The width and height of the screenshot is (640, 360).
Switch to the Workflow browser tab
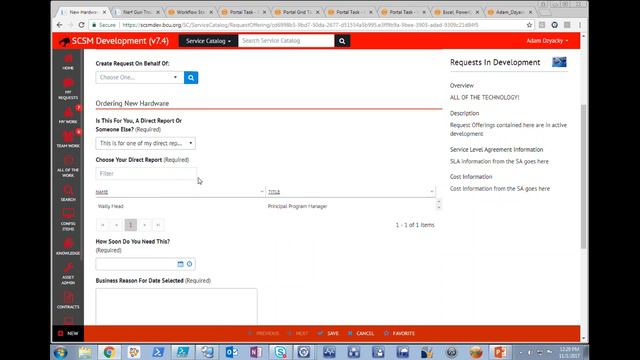[x=190, y=12]
